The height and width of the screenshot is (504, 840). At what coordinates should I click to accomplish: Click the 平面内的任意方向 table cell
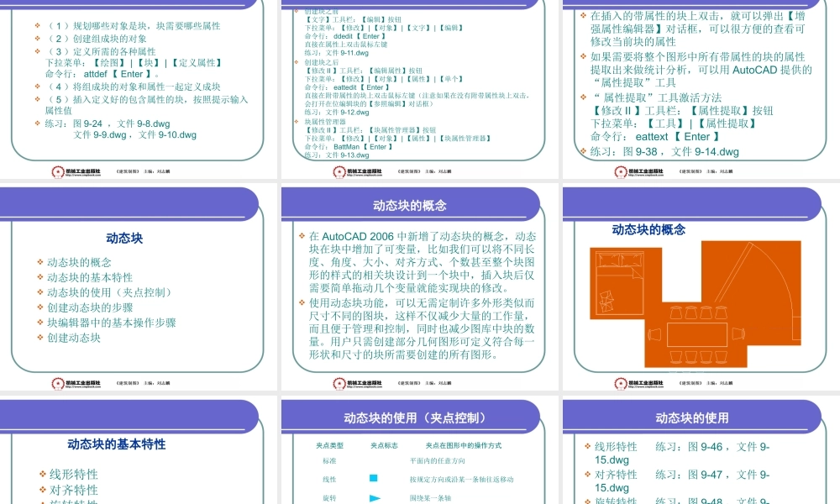pos(437,460)
